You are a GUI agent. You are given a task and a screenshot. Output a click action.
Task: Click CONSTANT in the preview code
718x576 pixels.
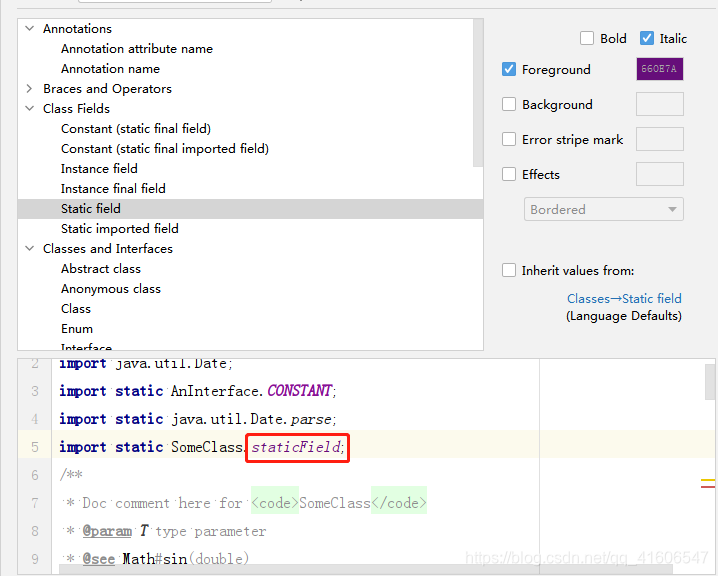coord(299,391)
